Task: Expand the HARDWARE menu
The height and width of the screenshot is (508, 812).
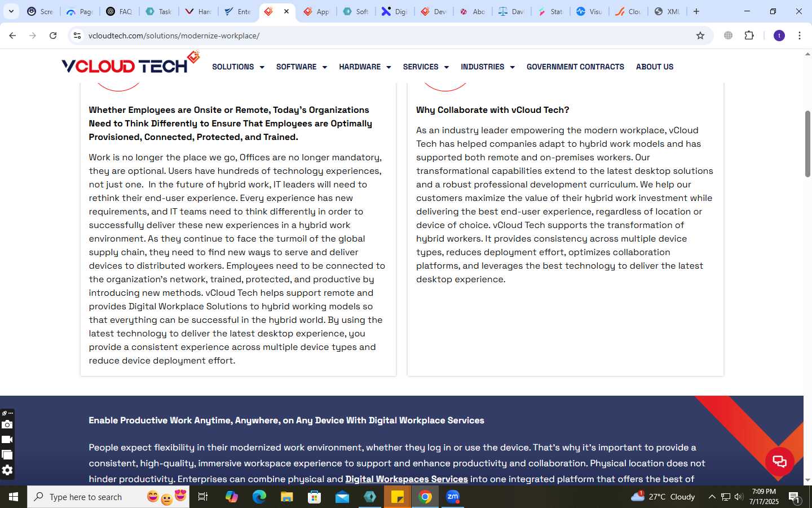Action: 365,67
